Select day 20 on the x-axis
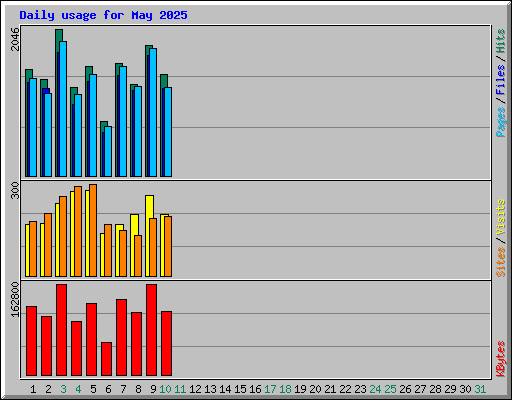 click(315, 389)
